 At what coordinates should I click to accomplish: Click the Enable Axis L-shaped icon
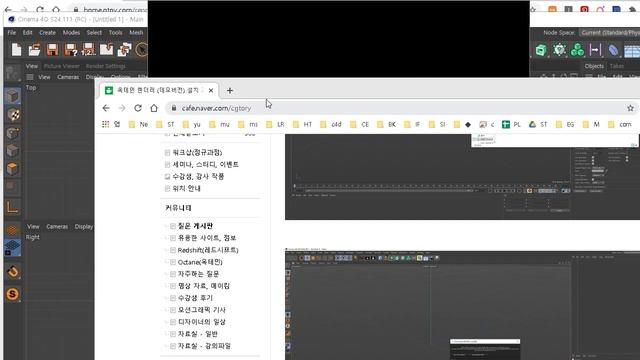[x=13, y=208]
